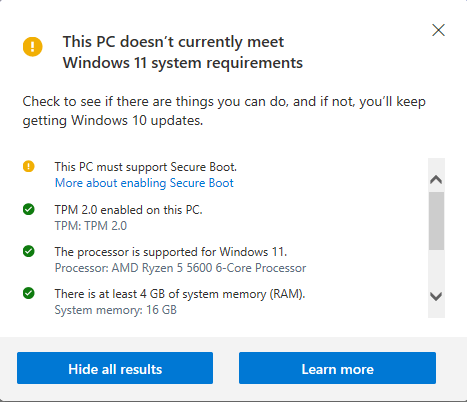Click the 'TPM: TPM 2.0' detail text
Image resolution: width=467 pixels, height=402 pixels.
point(91,226)
